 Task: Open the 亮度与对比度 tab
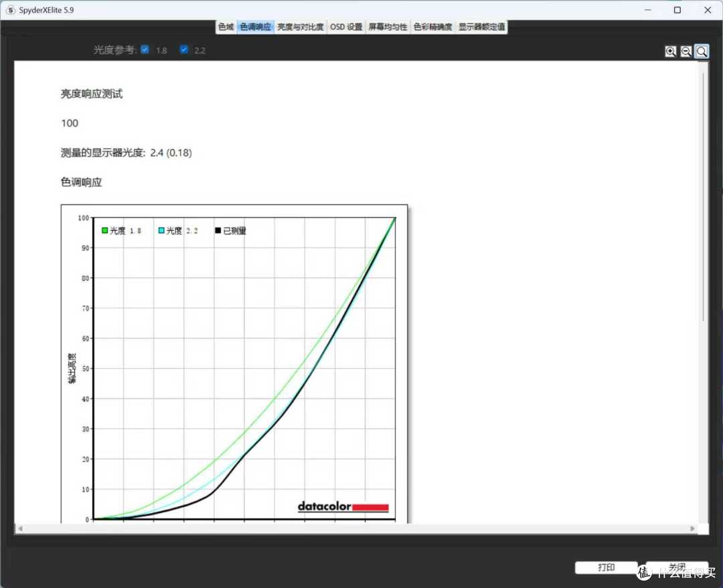click(300, 27)
